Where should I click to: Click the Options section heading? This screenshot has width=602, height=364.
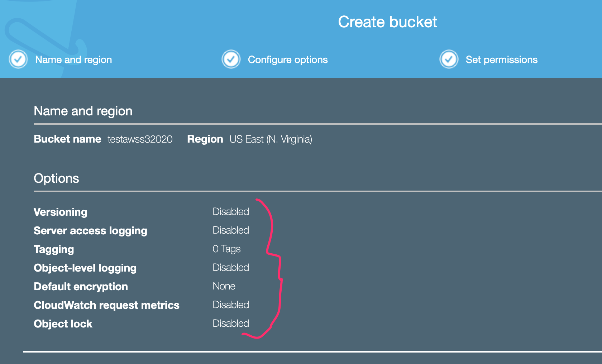[x=56, y=178]
